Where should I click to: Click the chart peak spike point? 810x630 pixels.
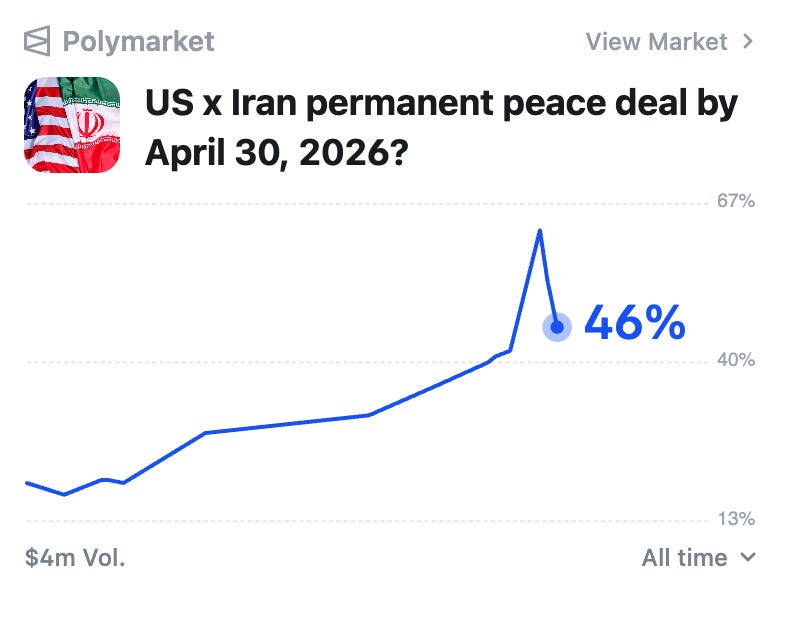tap(539, 230)
